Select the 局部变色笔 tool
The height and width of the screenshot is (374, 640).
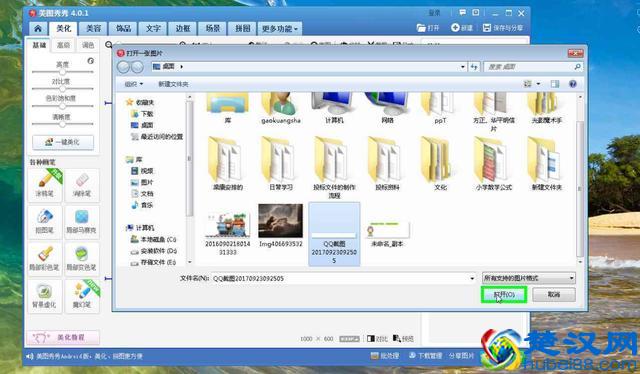[82, 259]
